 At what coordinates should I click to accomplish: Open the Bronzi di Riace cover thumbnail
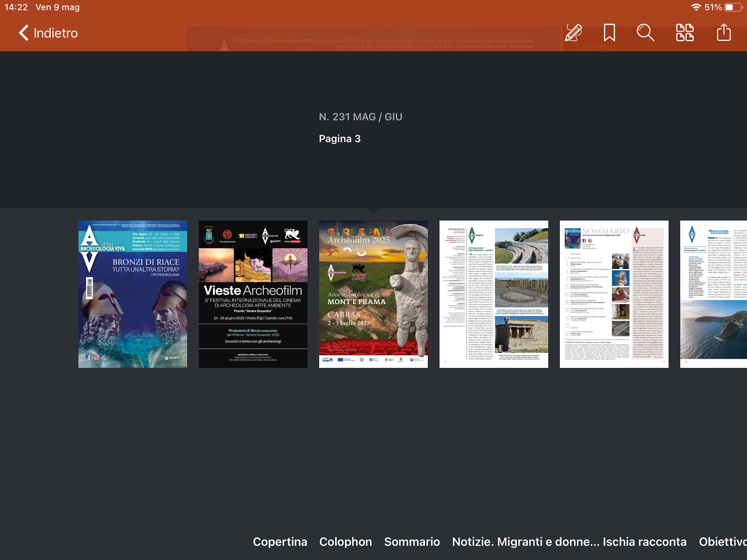tap(133, 294)
